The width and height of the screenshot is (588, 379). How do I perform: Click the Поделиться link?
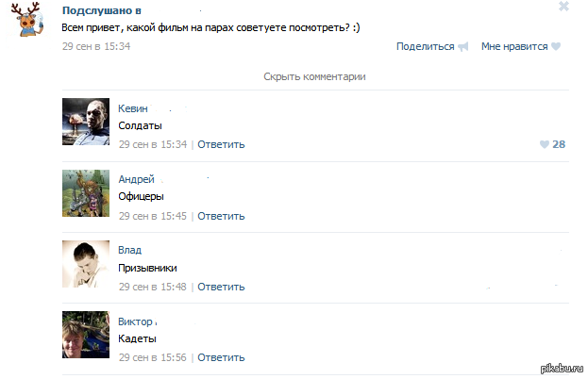425,46
